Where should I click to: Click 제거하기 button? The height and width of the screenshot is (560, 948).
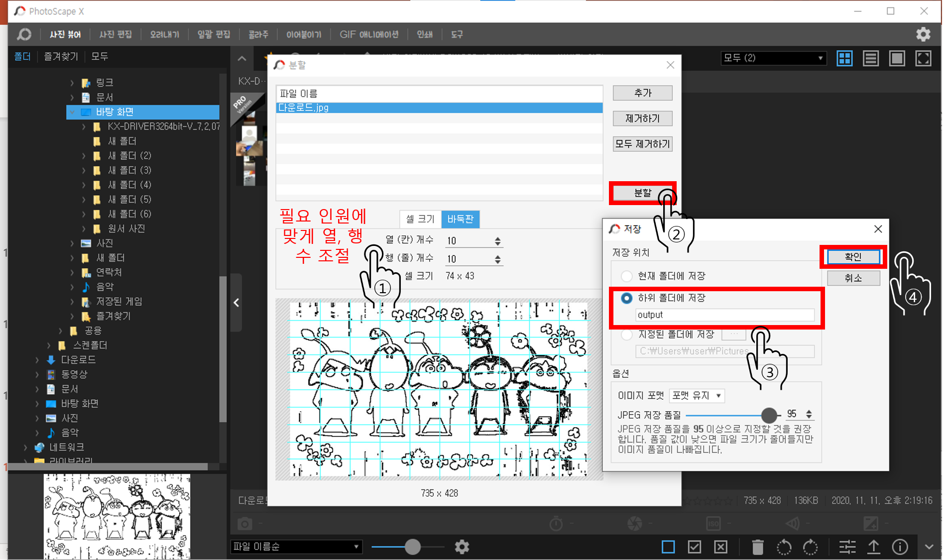[642, 118]
